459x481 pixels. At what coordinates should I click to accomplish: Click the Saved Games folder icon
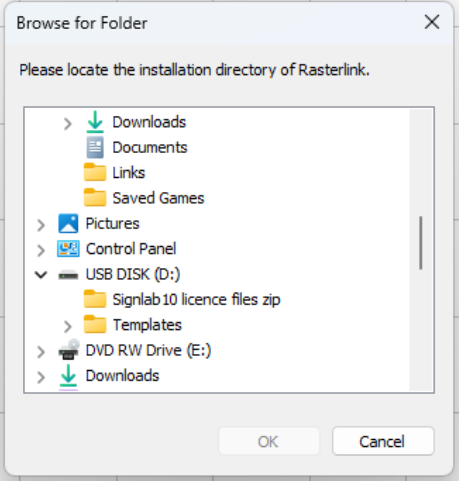[95, 198]
